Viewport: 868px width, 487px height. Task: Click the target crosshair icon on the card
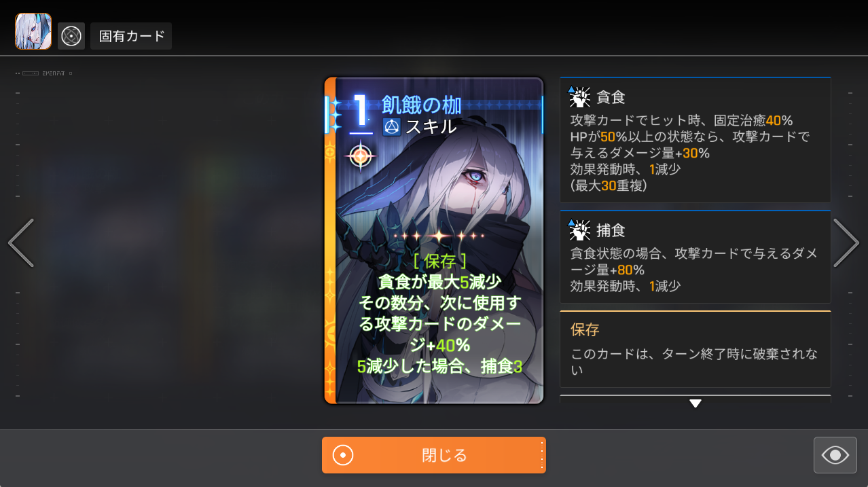click(361, 156)
